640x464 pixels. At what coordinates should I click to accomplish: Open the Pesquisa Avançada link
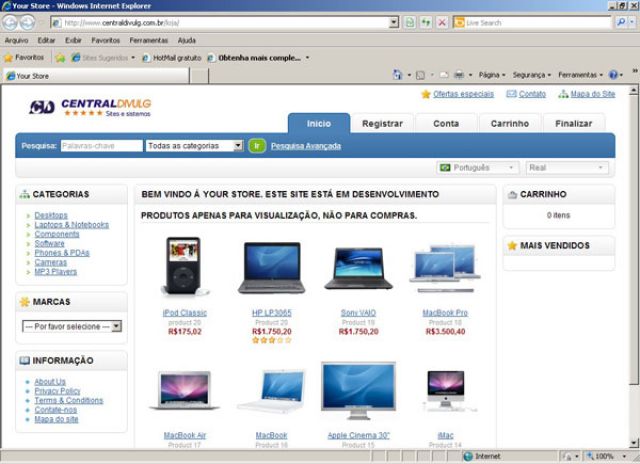pyautogui.click(x=306, y=146)
